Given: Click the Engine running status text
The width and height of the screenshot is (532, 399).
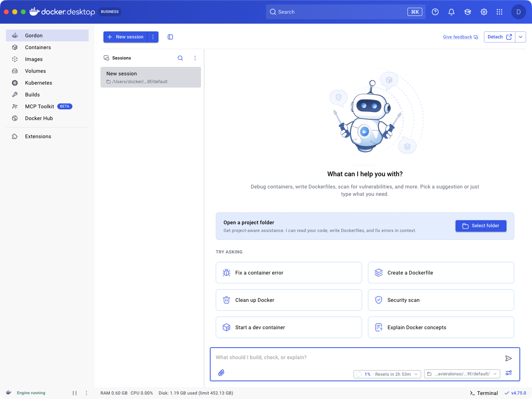Looking at the screenshot, I should pos(31,393).
